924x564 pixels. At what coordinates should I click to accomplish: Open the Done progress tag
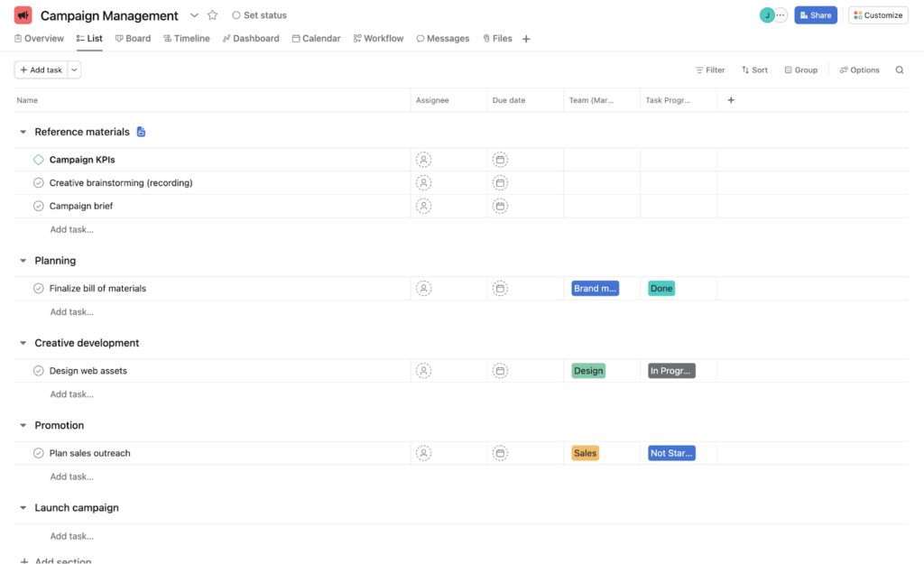[x=661, y=288]
